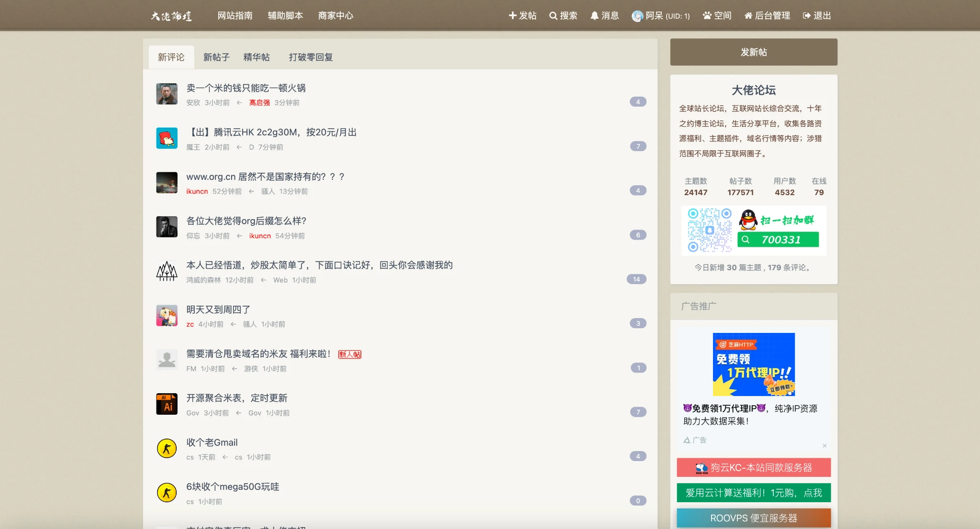Image resolution: width=980 pixels, height=529 pixels.
Task: Click the QQ group 700331 QR image
Action: click(754, 231)
